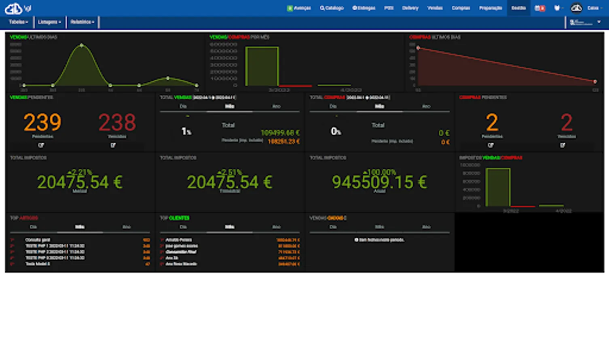Select top client Amado Pereira row
The width and height of the screenshot is (609, 364).
click(x=230, y=240)
